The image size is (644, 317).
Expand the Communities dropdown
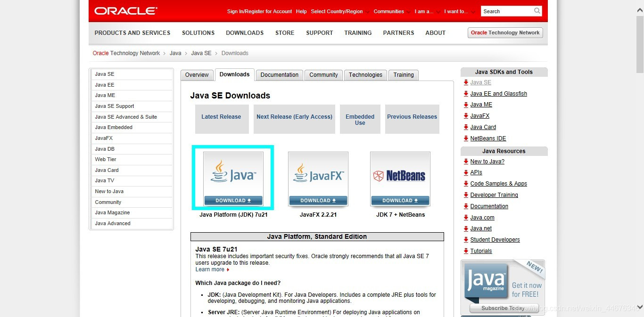pyautogui.click(x=392, y=11)
